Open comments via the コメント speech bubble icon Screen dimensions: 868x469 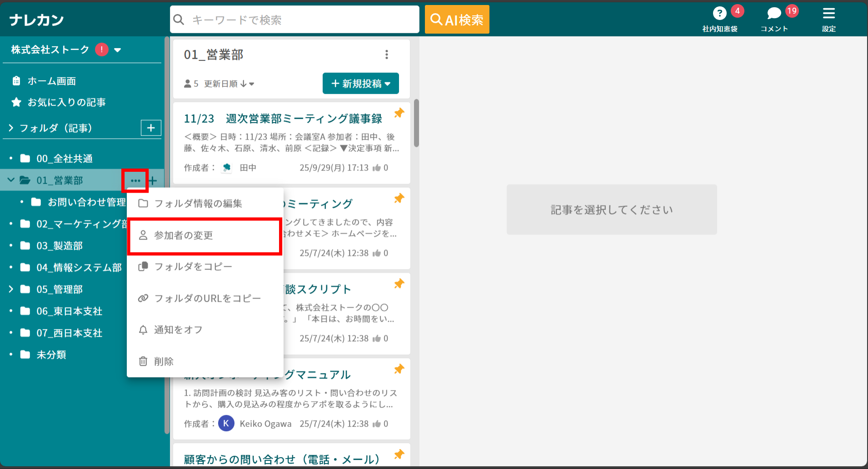click(x=774, y=13)
